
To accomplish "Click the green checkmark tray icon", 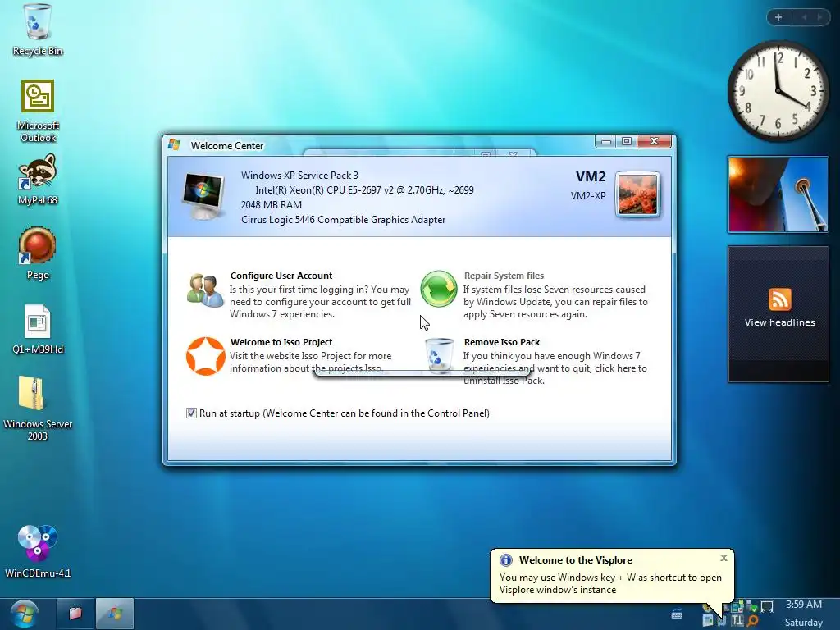I will tap(753, 608).
